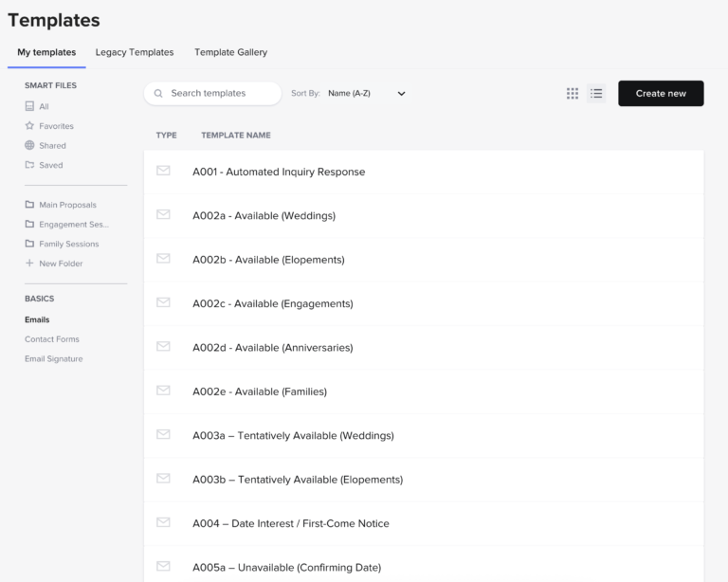Click the Create new button

pyautogui.click(x=661, y=93)
